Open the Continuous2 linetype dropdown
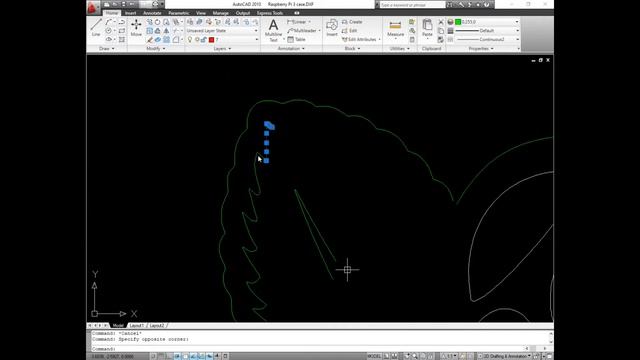The width and height of the screenshot is (640, 360). pyautogui.click(x=487, y=40)
